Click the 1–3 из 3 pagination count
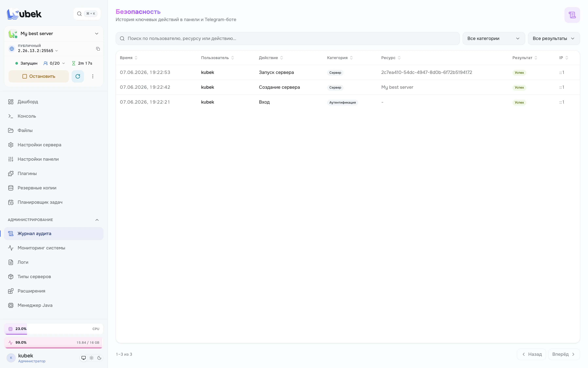This screenshot has width=588, height=368. coord(124,354)
